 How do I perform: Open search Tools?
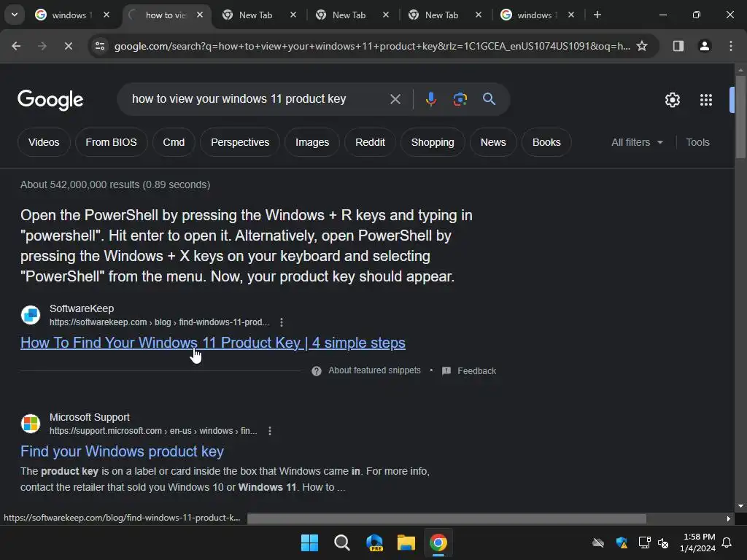point(697,142)
